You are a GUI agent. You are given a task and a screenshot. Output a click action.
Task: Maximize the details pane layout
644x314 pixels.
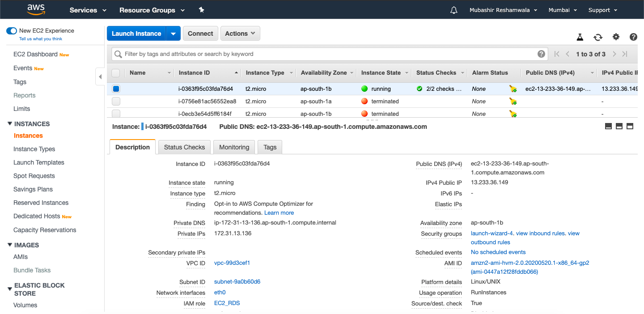pos(630,127)
